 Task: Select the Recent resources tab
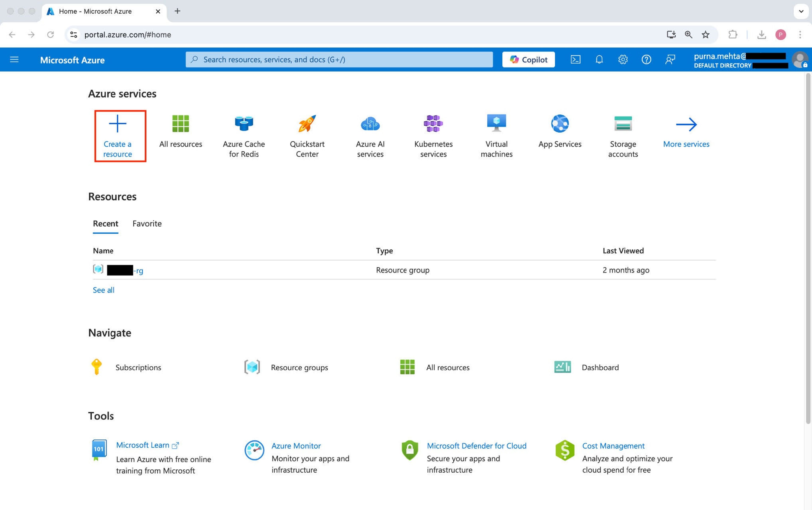(105, 223)
